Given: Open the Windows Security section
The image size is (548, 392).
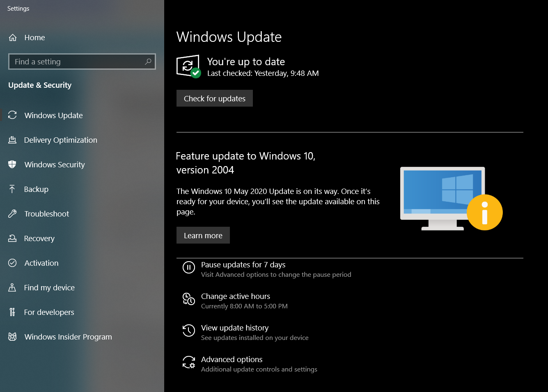Looking at the screenshot, I should tap(55, 164).
